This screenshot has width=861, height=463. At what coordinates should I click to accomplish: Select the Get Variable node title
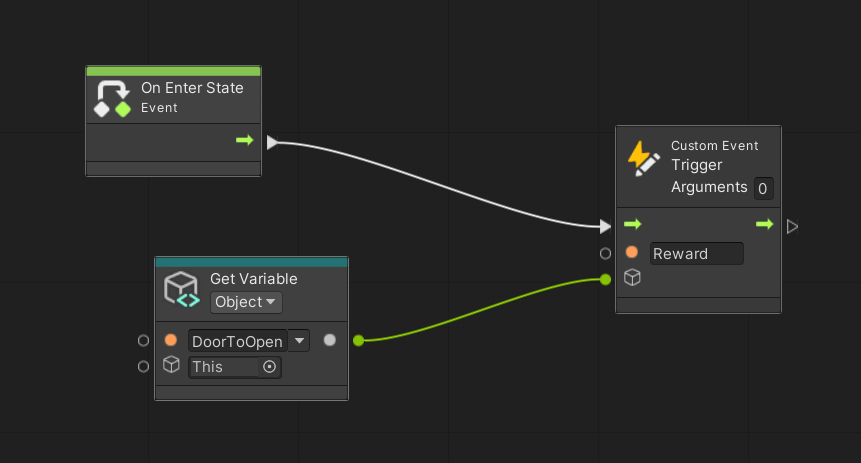pos(253,279)
